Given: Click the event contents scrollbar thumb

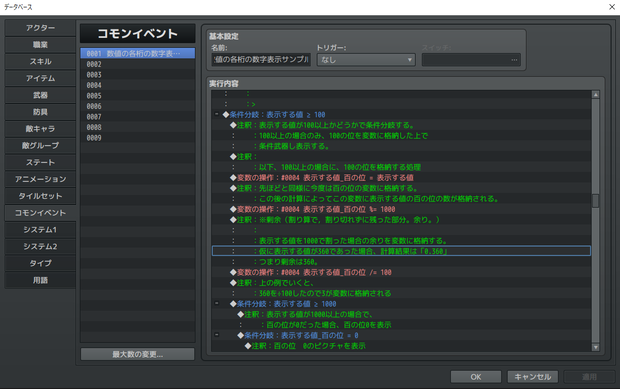Looking at the screenshot, I should 595,201.
